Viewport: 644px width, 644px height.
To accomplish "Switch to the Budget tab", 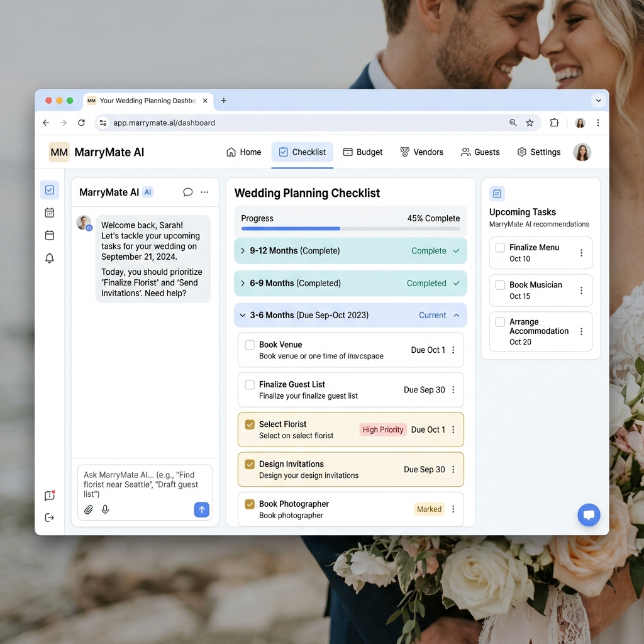I will click(363, 152).
